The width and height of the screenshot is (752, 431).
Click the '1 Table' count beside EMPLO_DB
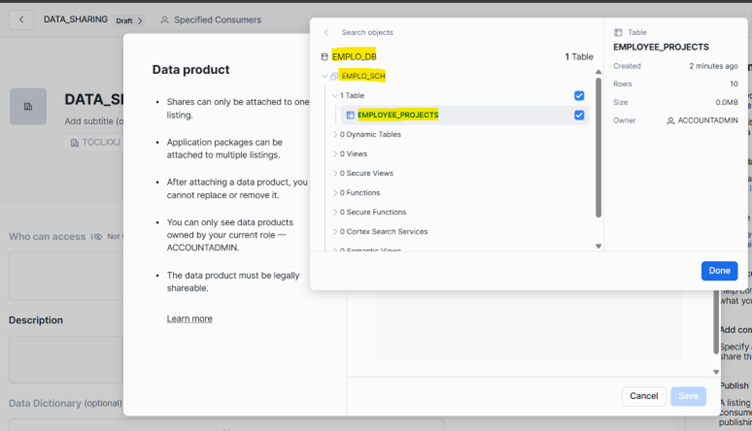coord(579,57)
